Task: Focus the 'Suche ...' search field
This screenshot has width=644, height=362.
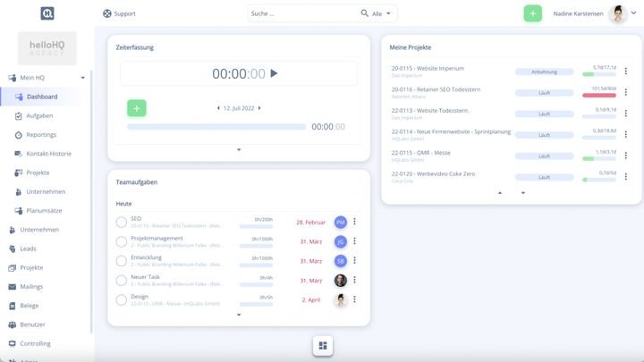Action: 303,13
